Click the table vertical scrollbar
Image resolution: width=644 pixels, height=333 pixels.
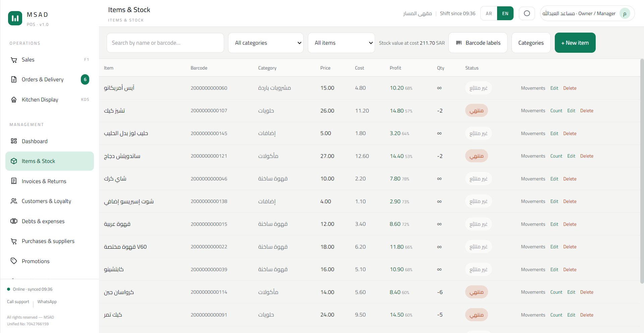pos(642,171)
